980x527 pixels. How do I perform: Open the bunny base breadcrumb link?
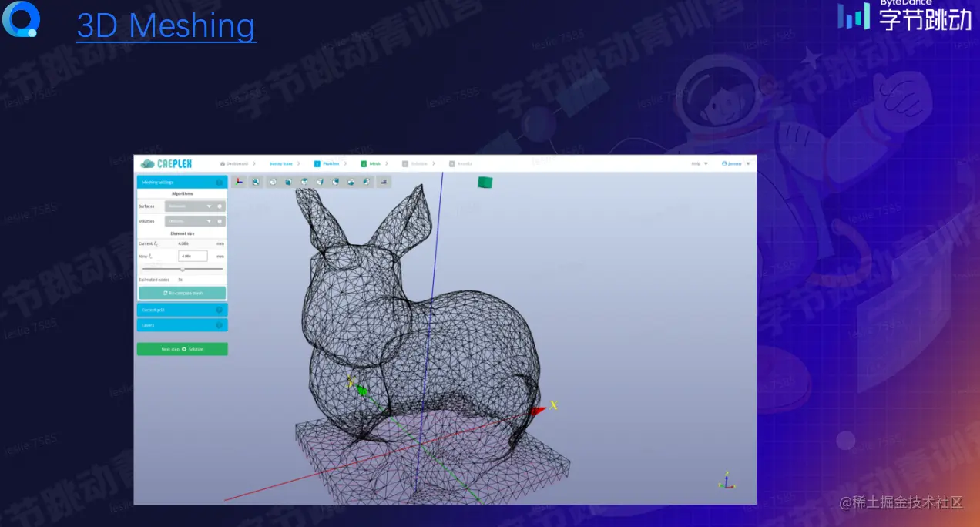pyautogui.click(x=280, y=163)
